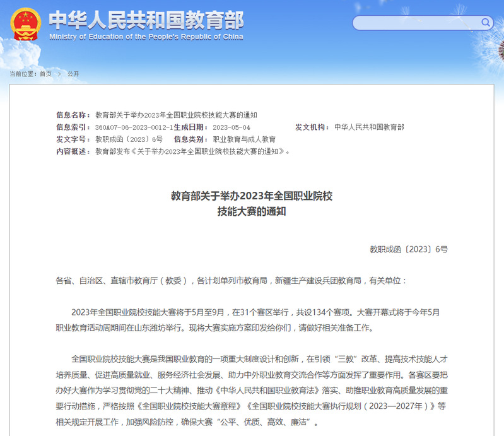The width and height of the screenshot is (504, 436).
Task: Click index number 360A07-06-2023-0012-1
Action: [134, 127]
